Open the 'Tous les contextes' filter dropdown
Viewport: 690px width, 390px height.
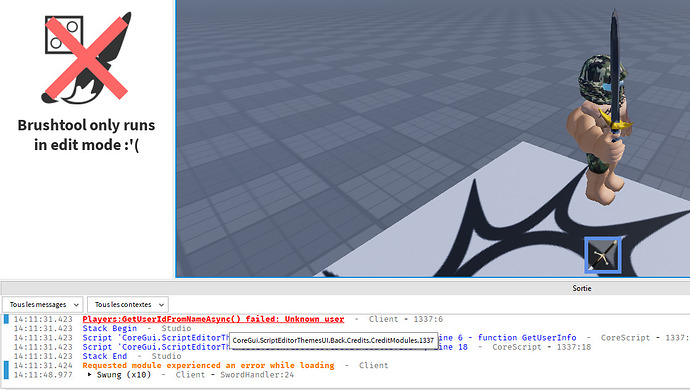tap(128, 305)
